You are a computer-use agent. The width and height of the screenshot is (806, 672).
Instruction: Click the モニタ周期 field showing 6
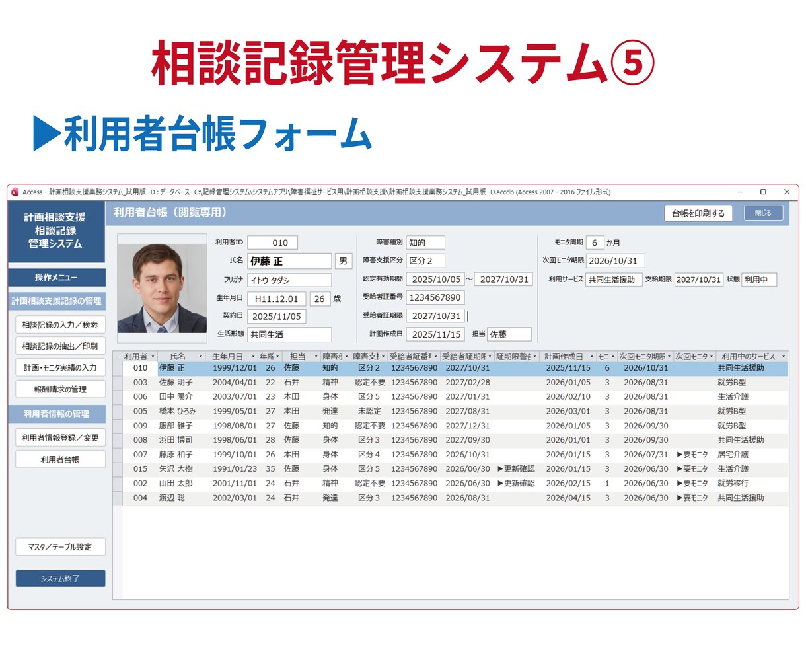(x=595, y=243)
